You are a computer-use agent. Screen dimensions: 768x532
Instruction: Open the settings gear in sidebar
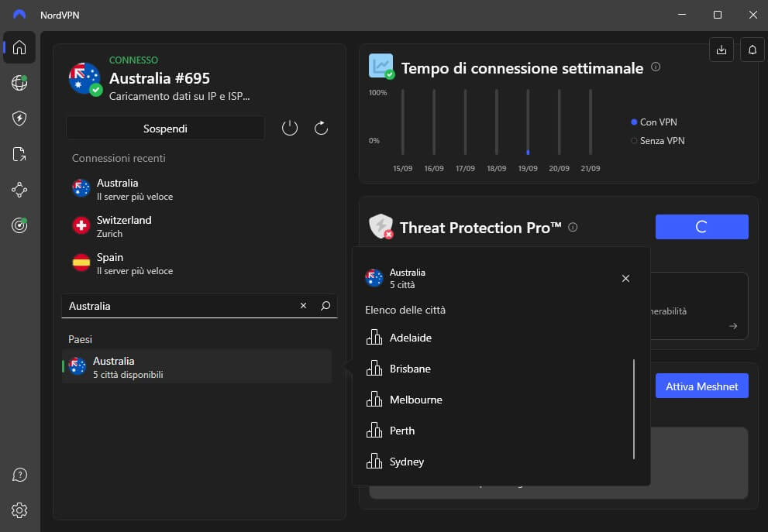click(19, 510)
